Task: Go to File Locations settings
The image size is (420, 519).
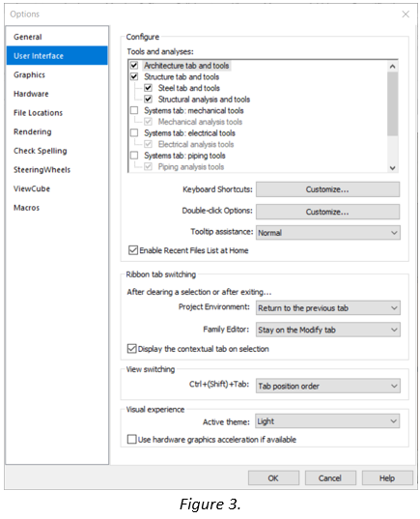Action: pos(57,112)
